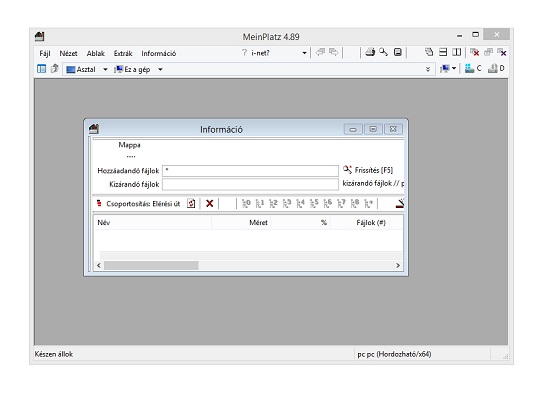This screenshot has height=396, width=550.
Task: Click the Frissítés [F5] button
Action: 368,170
